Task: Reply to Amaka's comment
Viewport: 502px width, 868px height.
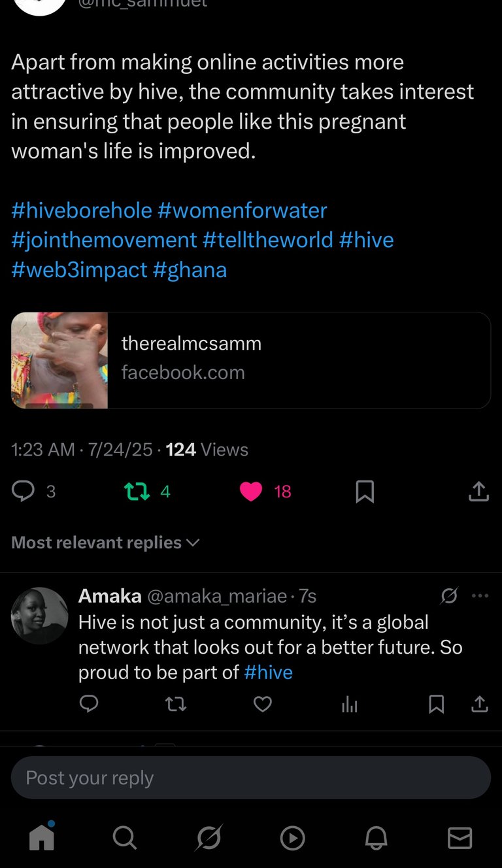Action: pos(89,703)
